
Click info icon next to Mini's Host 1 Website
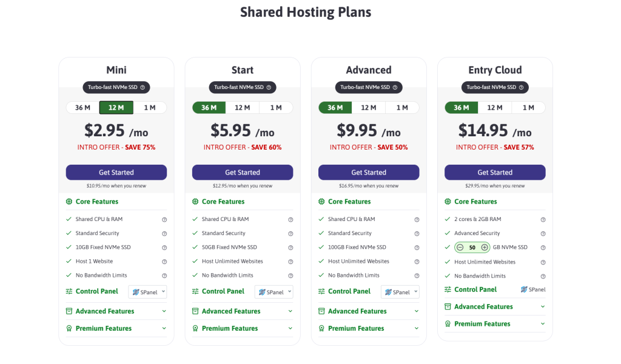(x=164, y=262)
